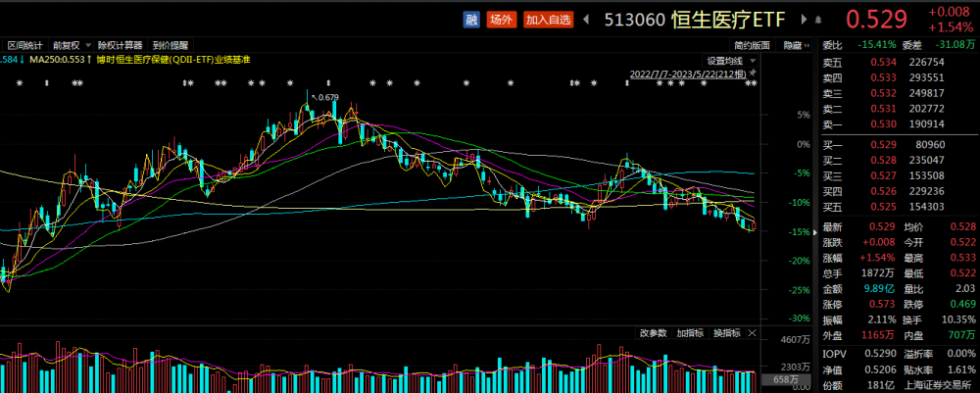The width and height of the screenshot is (980, 393).
Task: Go to previous stock with left arrow
Action: pyautogui.click(x=586, y=19)
